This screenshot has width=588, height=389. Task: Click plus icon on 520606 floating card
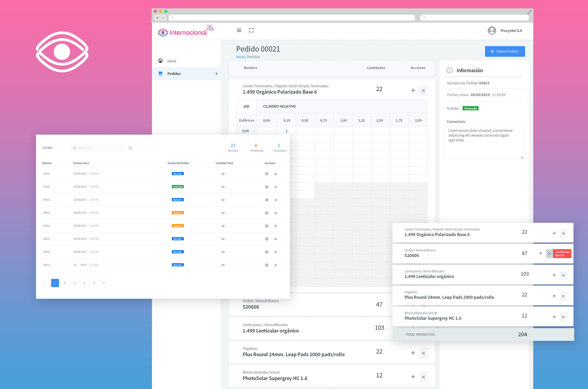540,253
